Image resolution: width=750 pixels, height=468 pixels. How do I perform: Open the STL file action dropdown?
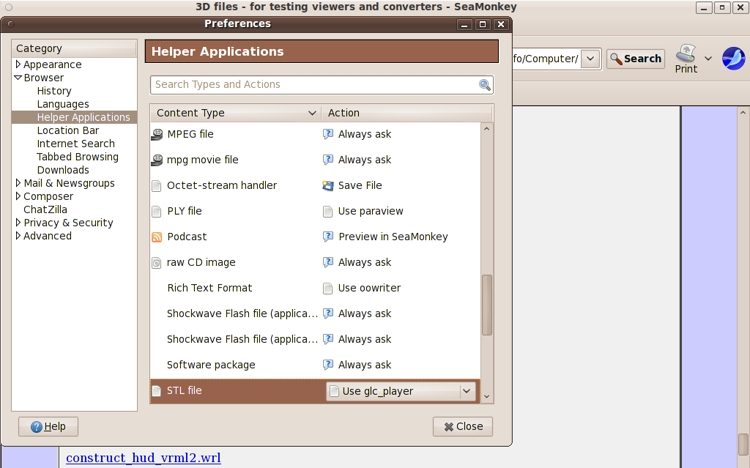[466, 391]
